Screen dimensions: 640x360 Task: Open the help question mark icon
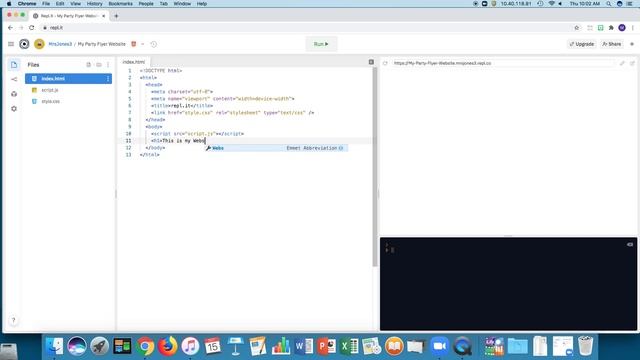click(13, 320)
